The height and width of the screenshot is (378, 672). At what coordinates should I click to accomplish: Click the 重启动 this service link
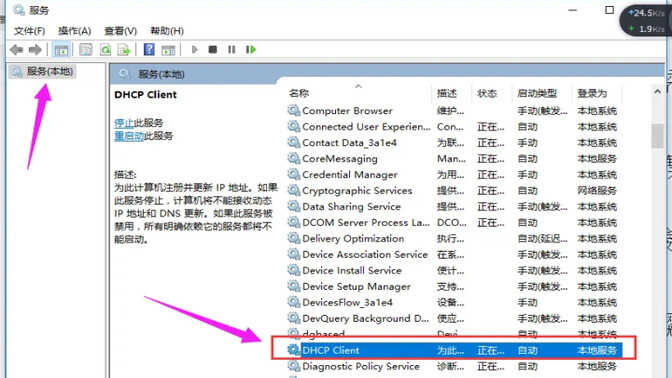(129, 136)
